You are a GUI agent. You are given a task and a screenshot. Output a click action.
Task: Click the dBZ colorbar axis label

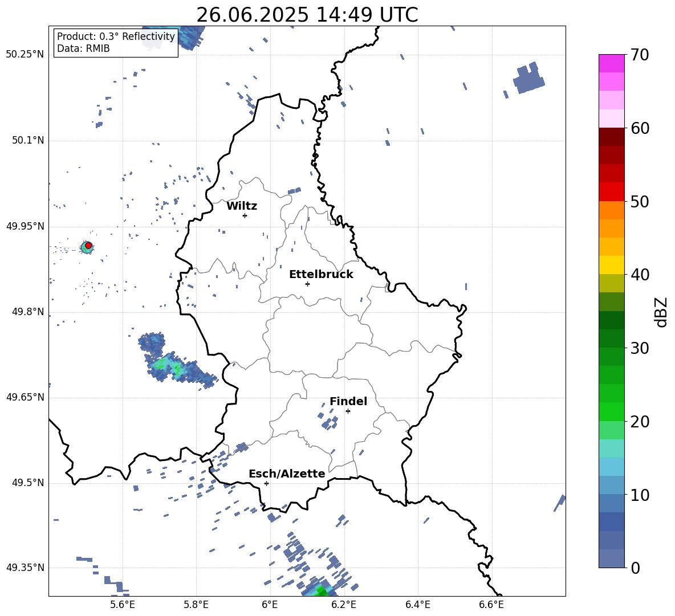tap(662, 312)
